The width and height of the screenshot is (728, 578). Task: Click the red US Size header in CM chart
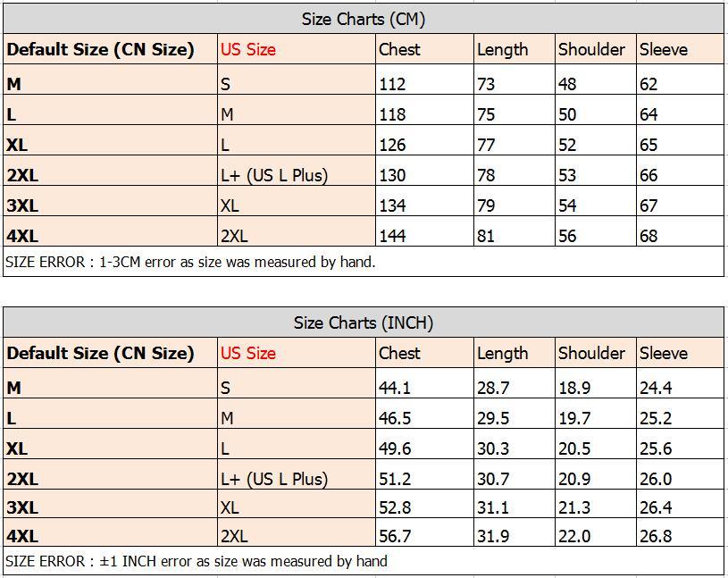point(248,49)
